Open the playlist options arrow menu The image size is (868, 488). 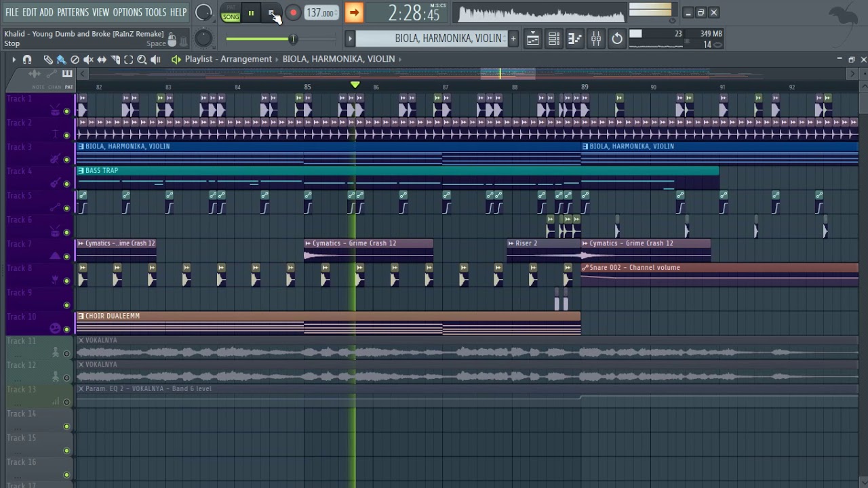(14, 60)
